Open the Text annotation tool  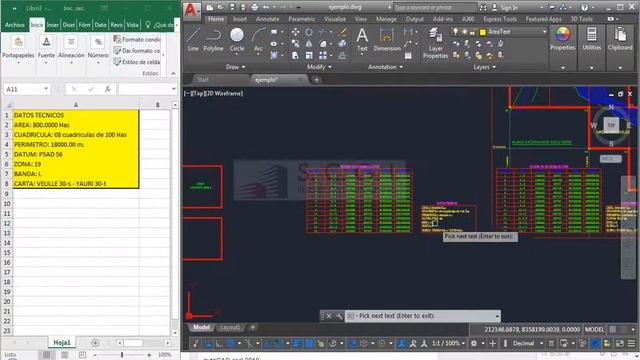click(362, 40)
